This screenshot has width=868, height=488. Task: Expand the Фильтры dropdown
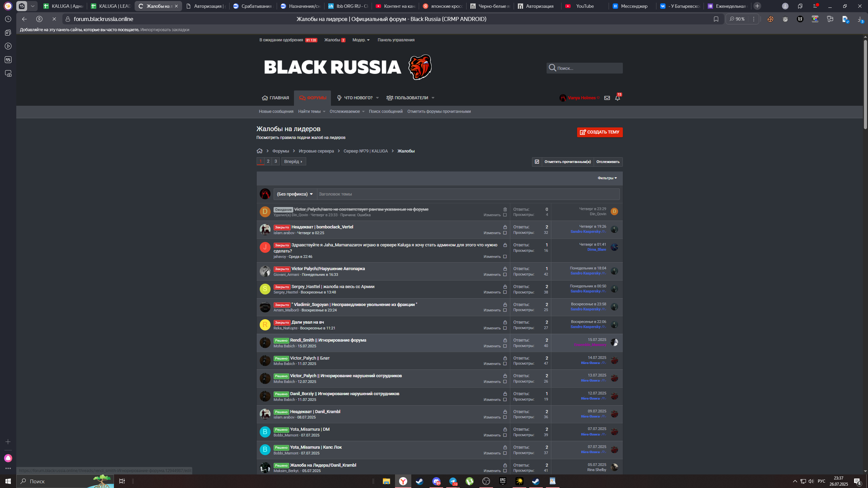[607, 178]
